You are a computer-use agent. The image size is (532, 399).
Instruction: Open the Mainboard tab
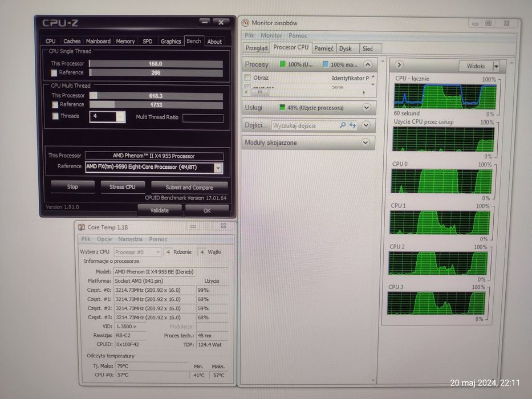[98, 42]
